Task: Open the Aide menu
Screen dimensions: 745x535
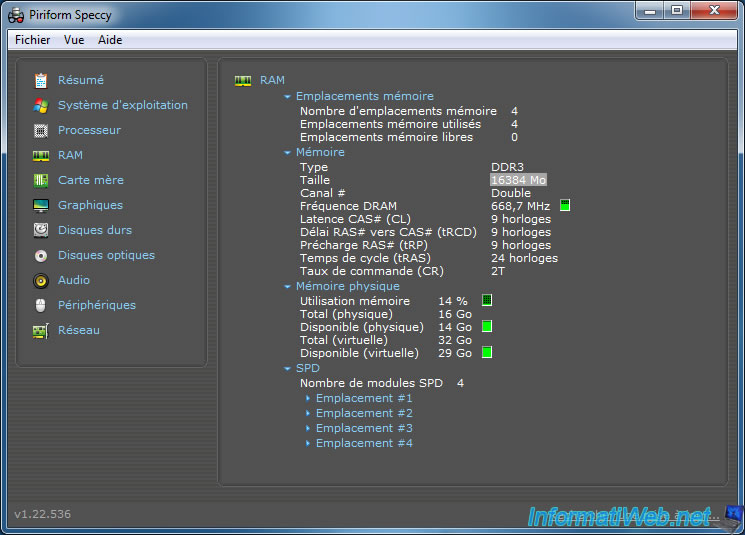Action: [x=110, y=40]
